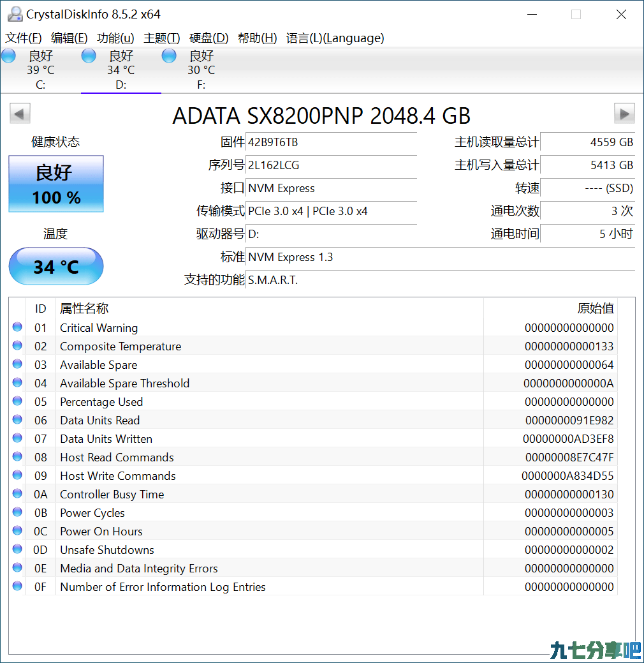Click the 34 °C temperature button
Screen dimensions: 644x663
pos(56,266)
